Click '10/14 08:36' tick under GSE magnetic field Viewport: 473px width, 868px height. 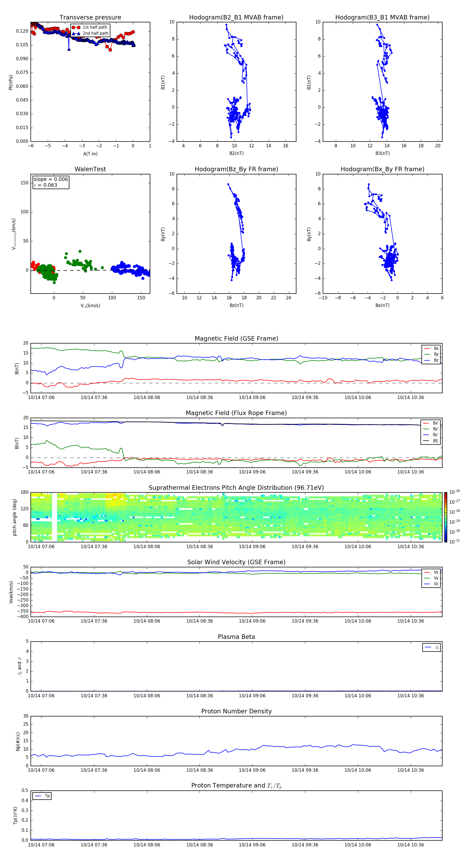[199, 398]
